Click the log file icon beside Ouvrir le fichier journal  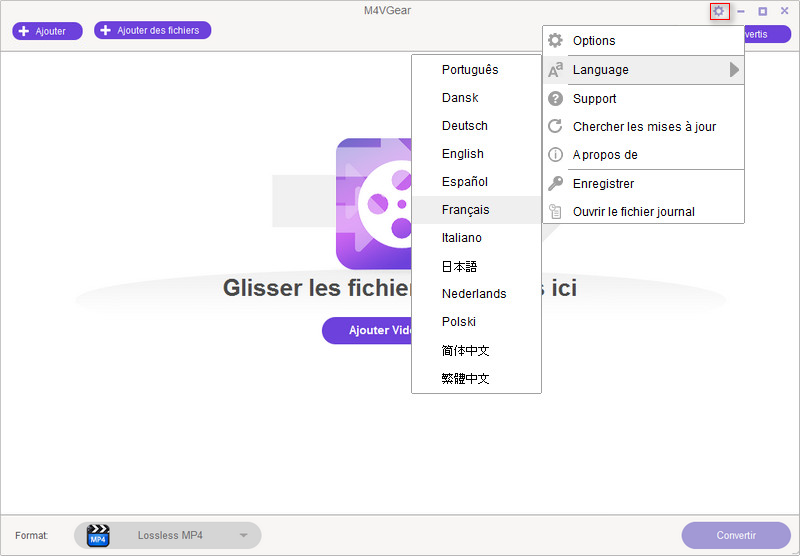point(555,212)
